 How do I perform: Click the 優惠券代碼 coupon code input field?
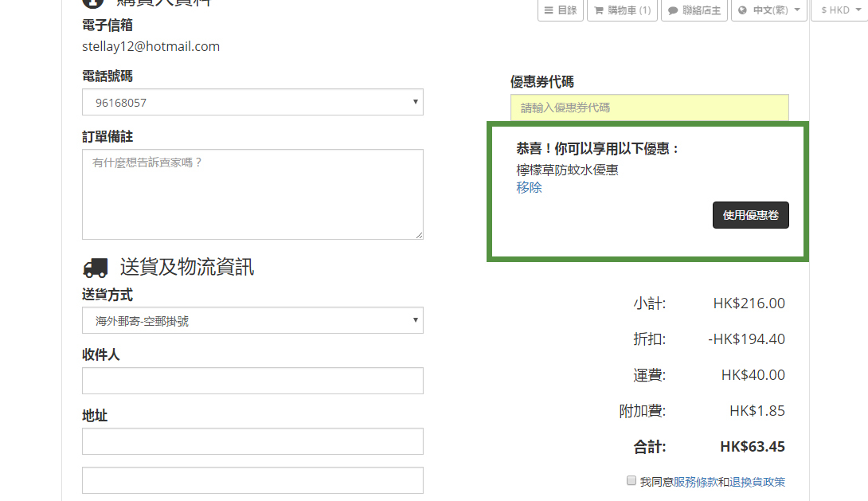pyautogui.click(x=649, y=108)
